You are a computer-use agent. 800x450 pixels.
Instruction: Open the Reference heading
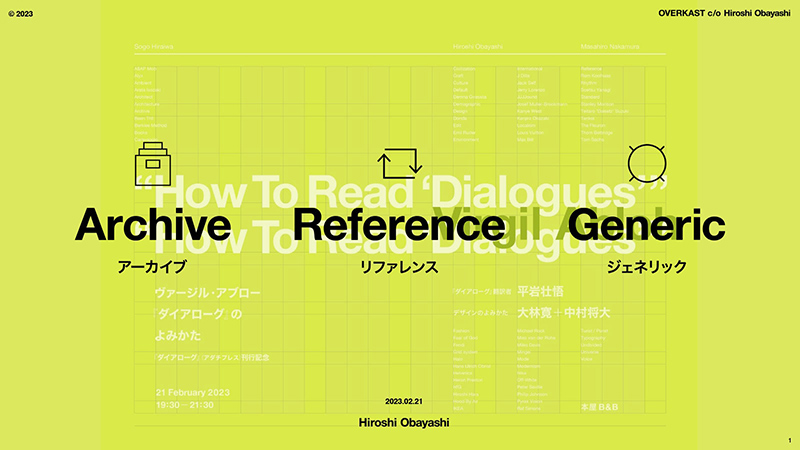coord(399,225)
